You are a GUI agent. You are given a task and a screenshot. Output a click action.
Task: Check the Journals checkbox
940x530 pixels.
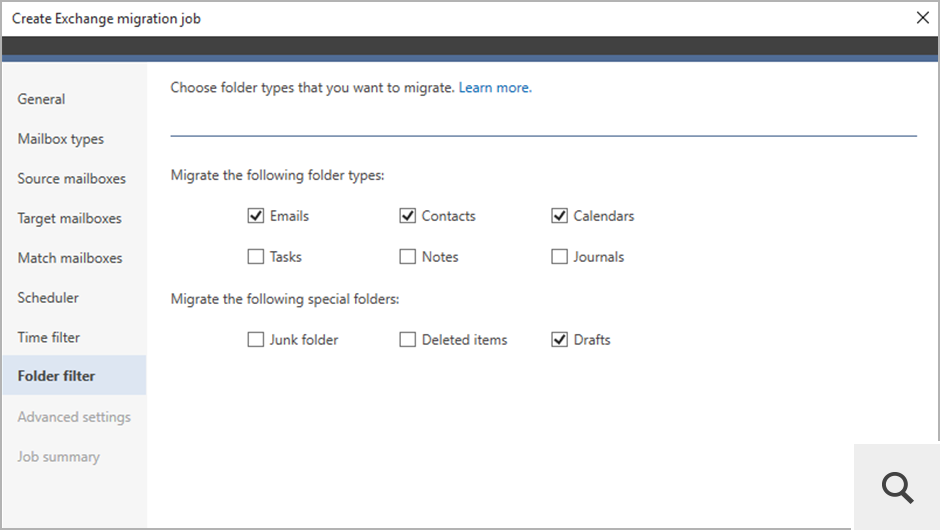click(560, 257)
